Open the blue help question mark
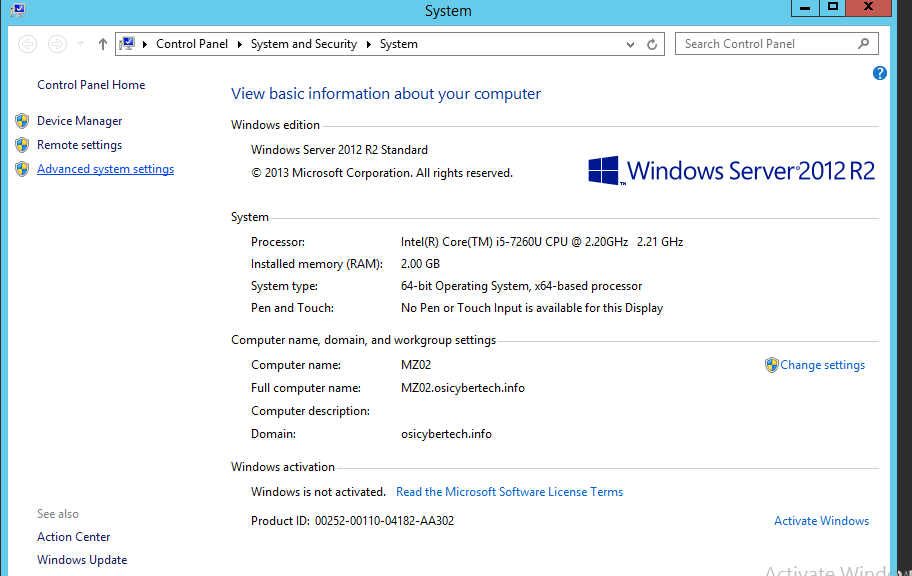 [879, 73]
